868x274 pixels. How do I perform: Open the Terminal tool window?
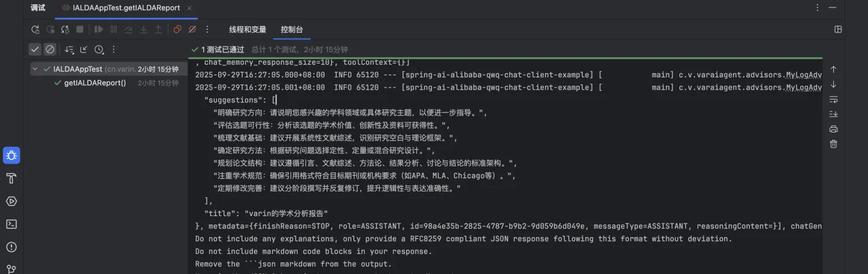(x=11, y=224)
